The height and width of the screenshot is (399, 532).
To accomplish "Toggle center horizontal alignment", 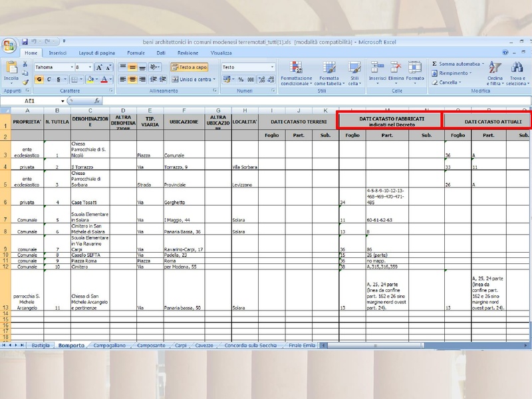I will point(132,79).
